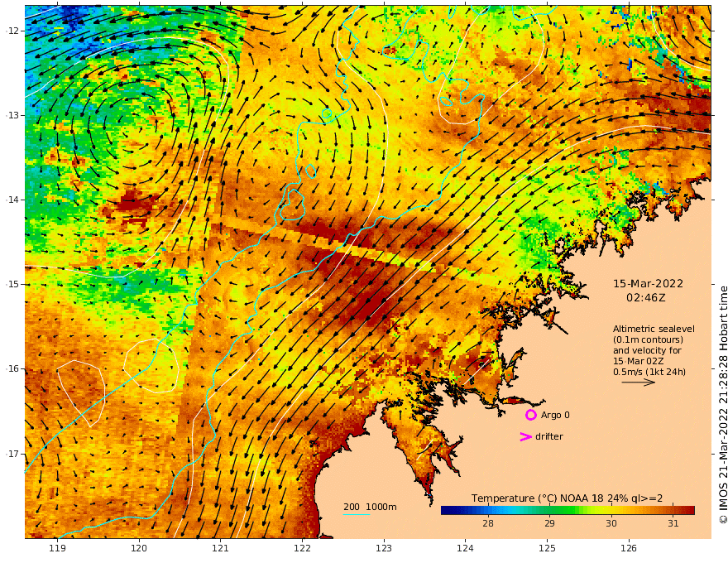Click the text '(0.1m contours)'
This screenshot has width=728, height=563.
tap(648, 339)
